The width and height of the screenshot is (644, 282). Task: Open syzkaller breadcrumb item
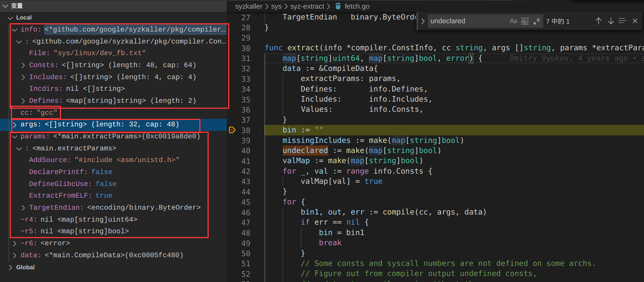pos(248,6)
